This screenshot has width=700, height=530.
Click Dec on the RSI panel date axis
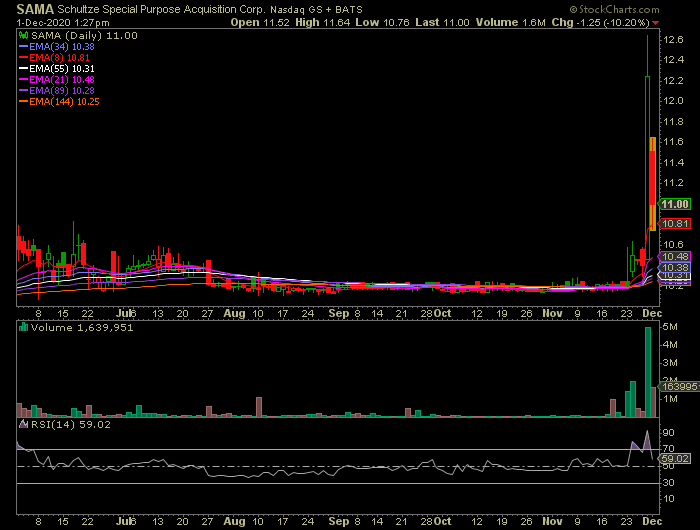point(652,522)
